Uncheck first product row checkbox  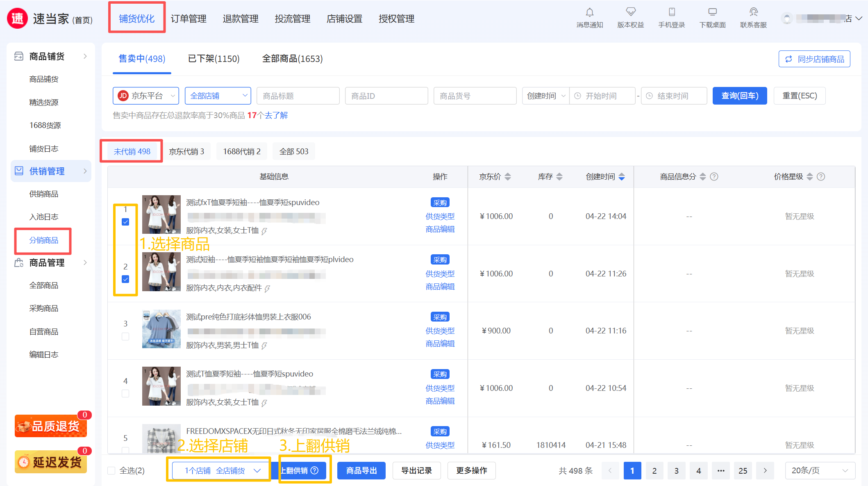pyautogui.click(x=125, y=222)
